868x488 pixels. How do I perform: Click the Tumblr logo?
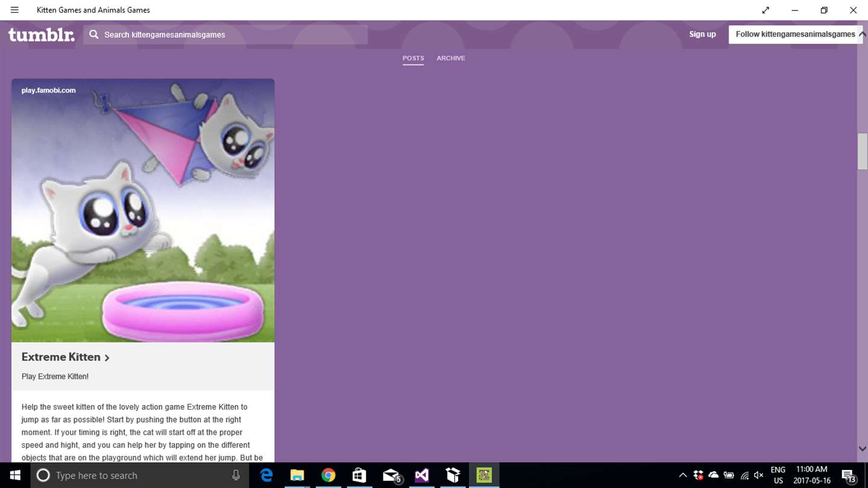(42, 34)
